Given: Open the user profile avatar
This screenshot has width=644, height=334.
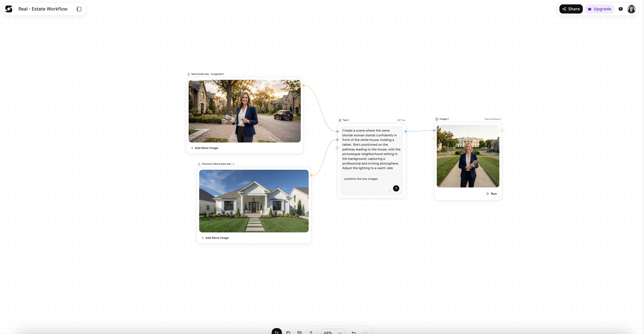Looking at the screenshot, I should pyautogui.click(x=631, y=9).
